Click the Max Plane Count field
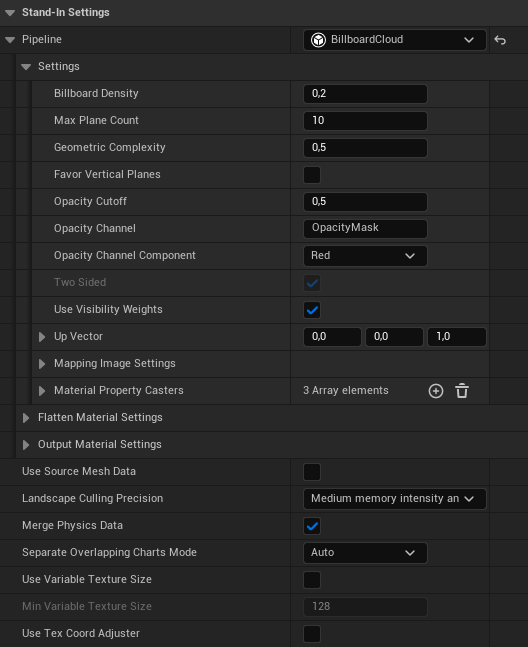 [365, 121]
